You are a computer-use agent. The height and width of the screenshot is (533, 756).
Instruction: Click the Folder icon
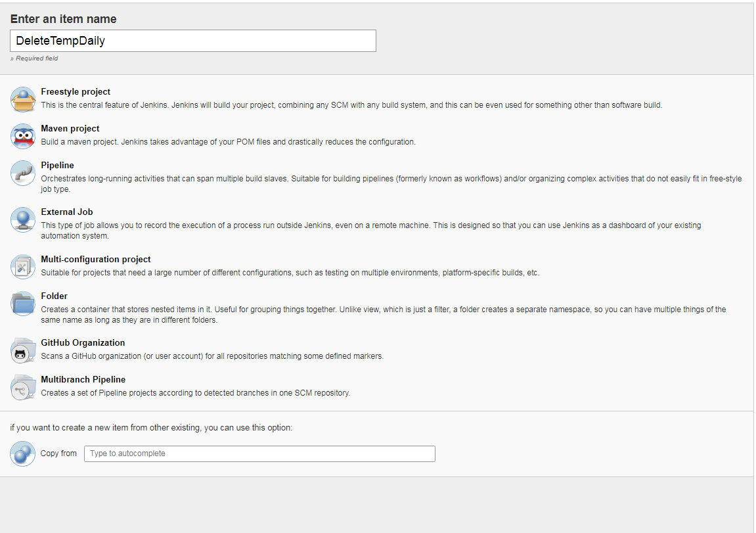pos(23,304)
